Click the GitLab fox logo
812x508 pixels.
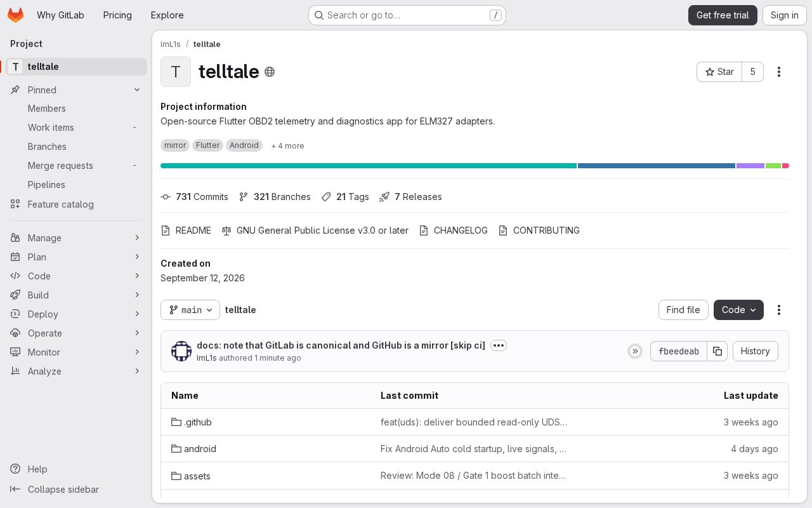click(x=15, y=15)
